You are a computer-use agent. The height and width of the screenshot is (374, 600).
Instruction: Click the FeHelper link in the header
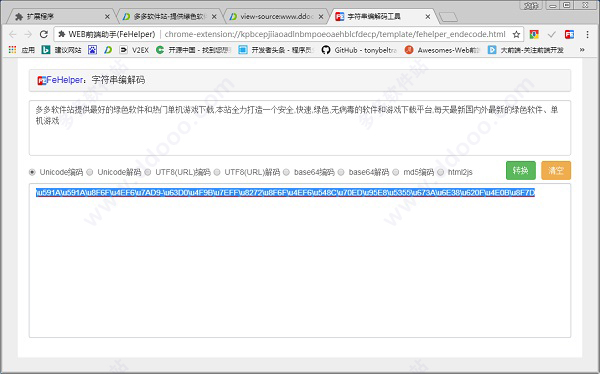[x=64, y=80]
